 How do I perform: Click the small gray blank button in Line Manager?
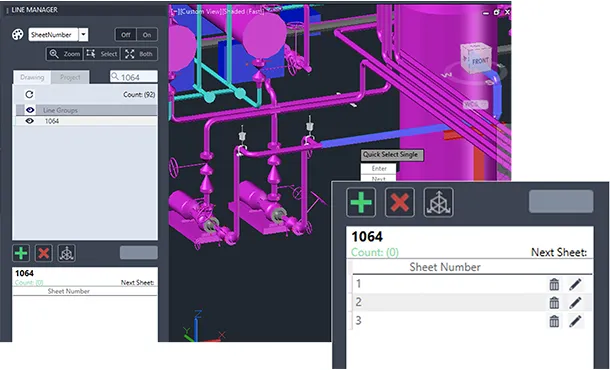coord(138,252)
